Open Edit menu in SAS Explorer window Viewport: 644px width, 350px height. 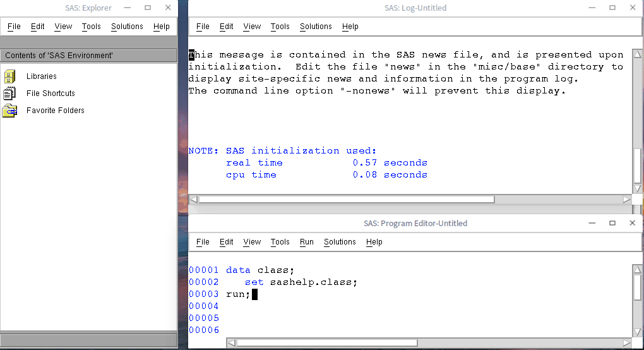pyautogui.click(x=37, y=27)
